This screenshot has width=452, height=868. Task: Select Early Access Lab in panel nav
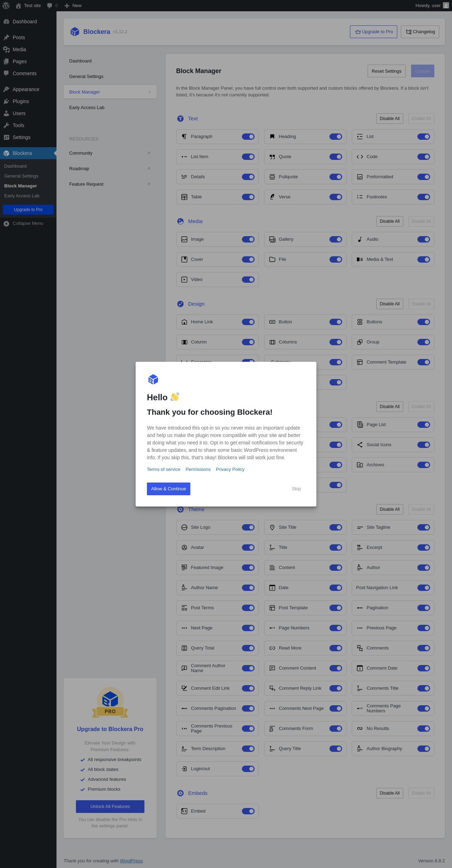(x=110, y=108)
